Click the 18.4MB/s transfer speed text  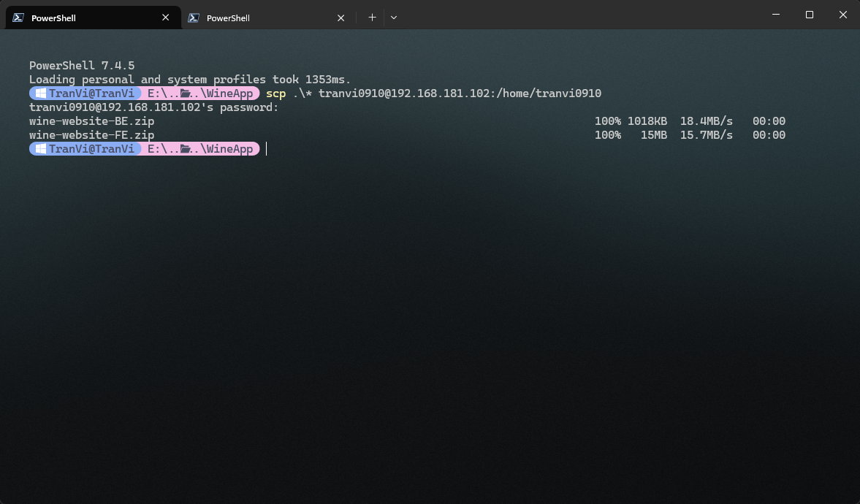click(706, 121)
